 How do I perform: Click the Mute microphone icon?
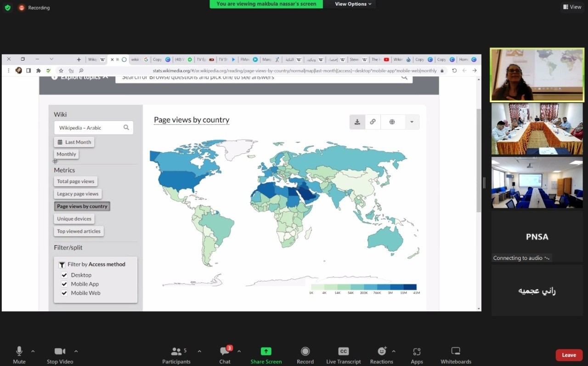(19, 351)
